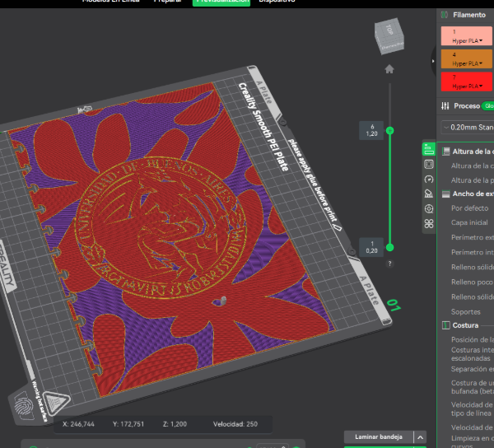Click the green 01 plate number
The width and height of the screenshot is (494, 448).
pyautogui.click(x=394, y=306)
